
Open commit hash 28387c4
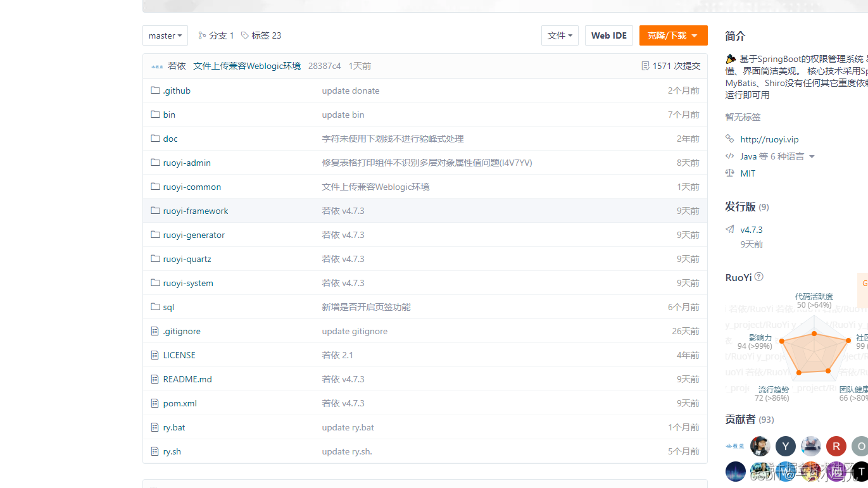tap(324, 66)
